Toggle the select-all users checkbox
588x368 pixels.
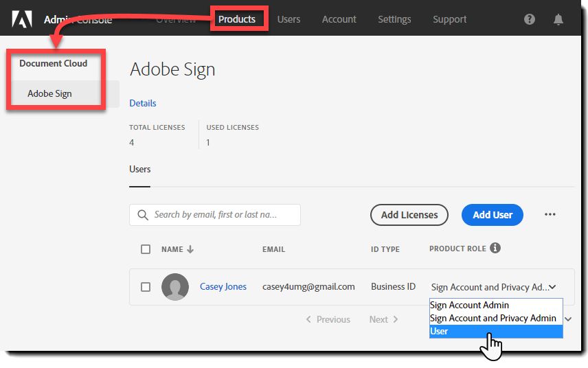click(x=146, y=249)
